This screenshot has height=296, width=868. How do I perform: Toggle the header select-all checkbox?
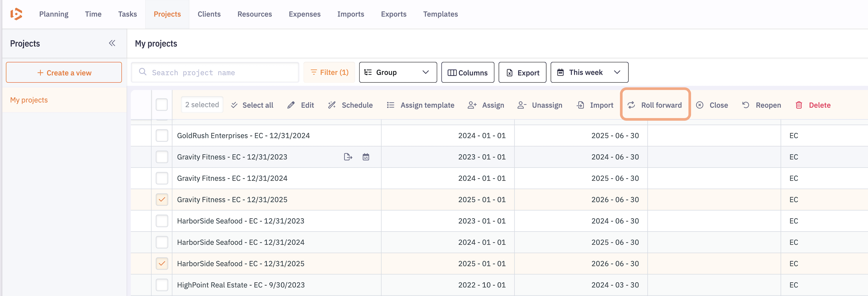pyautogui.click(x=162, y=105)
